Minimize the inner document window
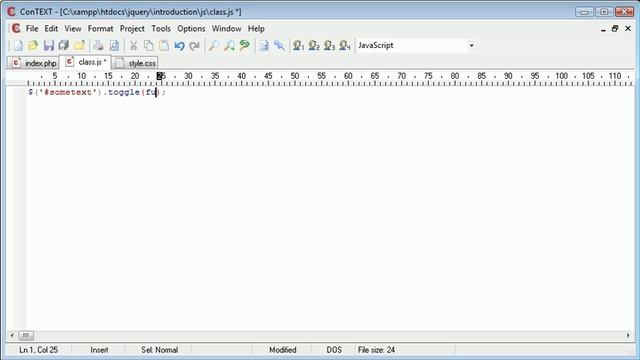The height and width of the screenshot is (360, 640). (603, 29)
